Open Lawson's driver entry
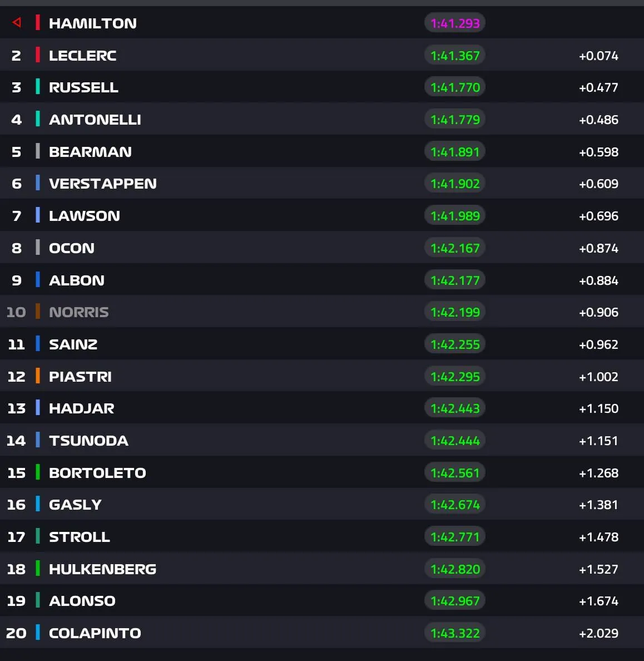 pyautogui.click(x=322, y=215)
